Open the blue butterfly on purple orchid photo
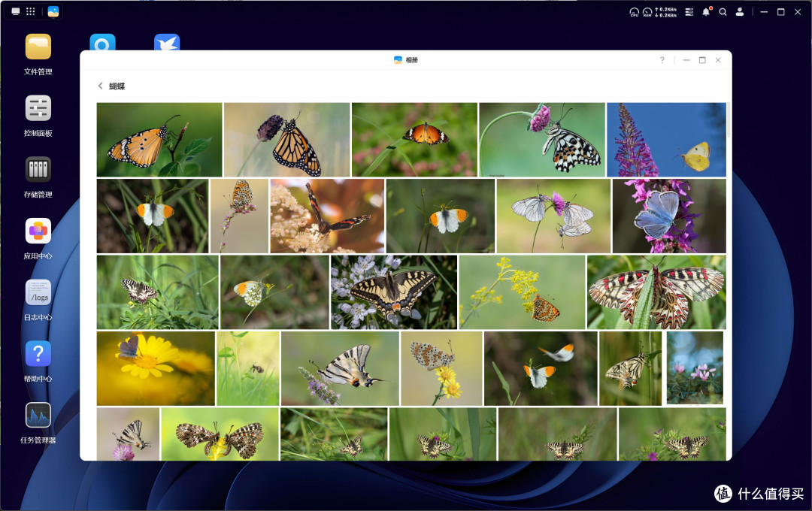 pyautogui.click(x=669, y=216)
